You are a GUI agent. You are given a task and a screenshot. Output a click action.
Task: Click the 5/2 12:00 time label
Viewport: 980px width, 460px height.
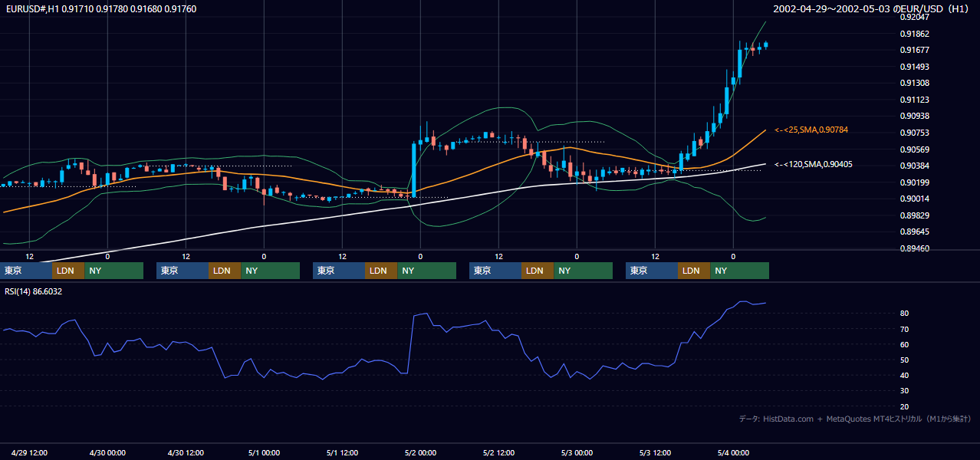pyautogui.click(x=499, y=452)
